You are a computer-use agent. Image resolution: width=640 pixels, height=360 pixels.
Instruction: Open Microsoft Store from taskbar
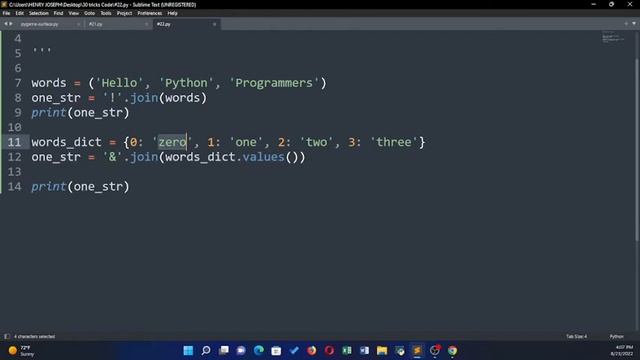pos(276,350)
